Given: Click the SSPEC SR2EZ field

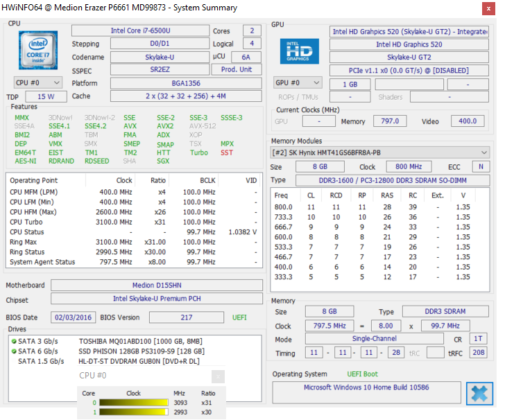Looking at the screenshot, I should click(160, 69).
